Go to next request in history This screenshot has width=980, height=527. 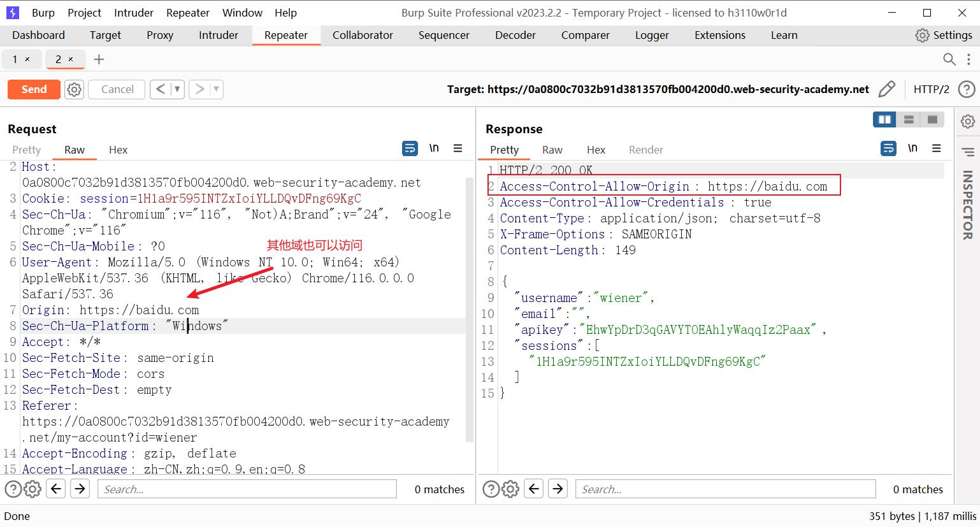[199, 89]
